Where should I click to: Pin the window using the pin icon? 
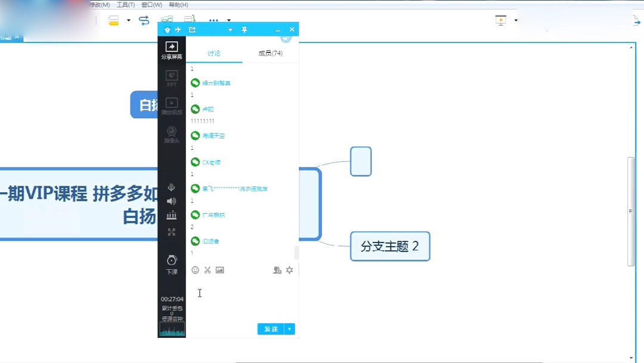[x=244, y=29]
